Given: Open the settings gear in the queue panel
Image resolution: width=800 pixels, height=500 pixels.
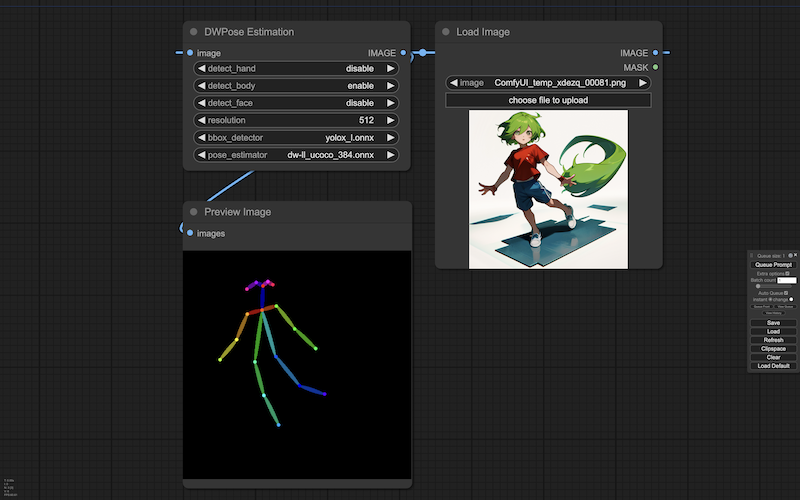Looking at the screenshot, I should [790, 256].
